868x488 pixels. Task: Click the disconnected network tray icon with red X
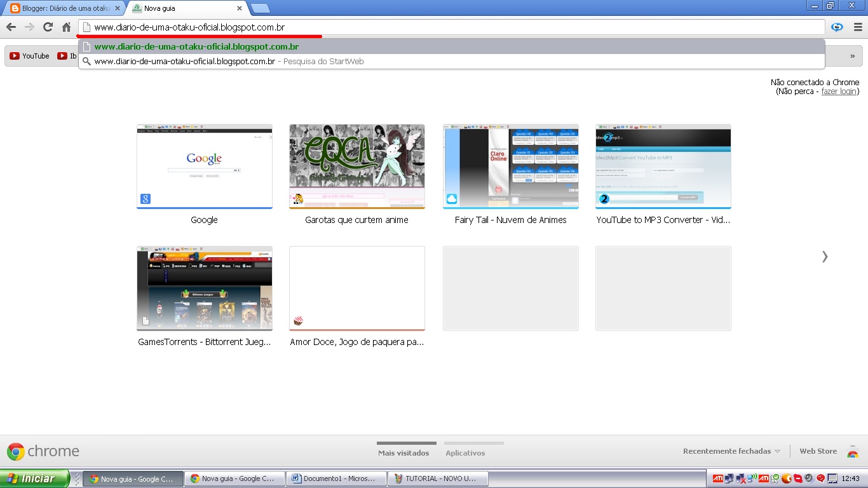pos(740,478)
